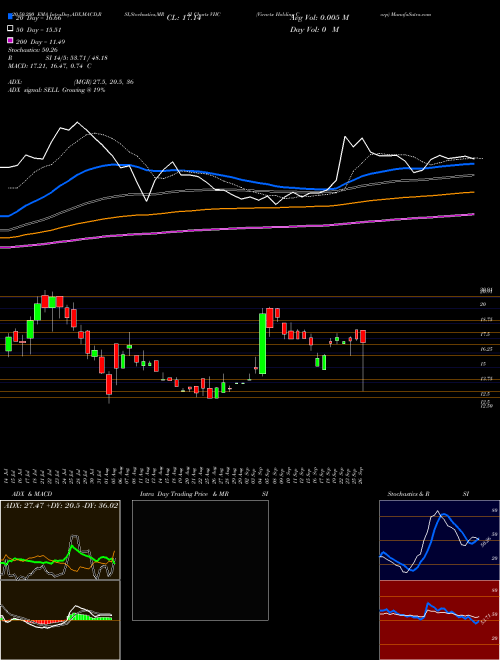Screen dimensions: 500x660
Task: Click the 'CL: 17.14' closing price value
Action: point(184,18)
